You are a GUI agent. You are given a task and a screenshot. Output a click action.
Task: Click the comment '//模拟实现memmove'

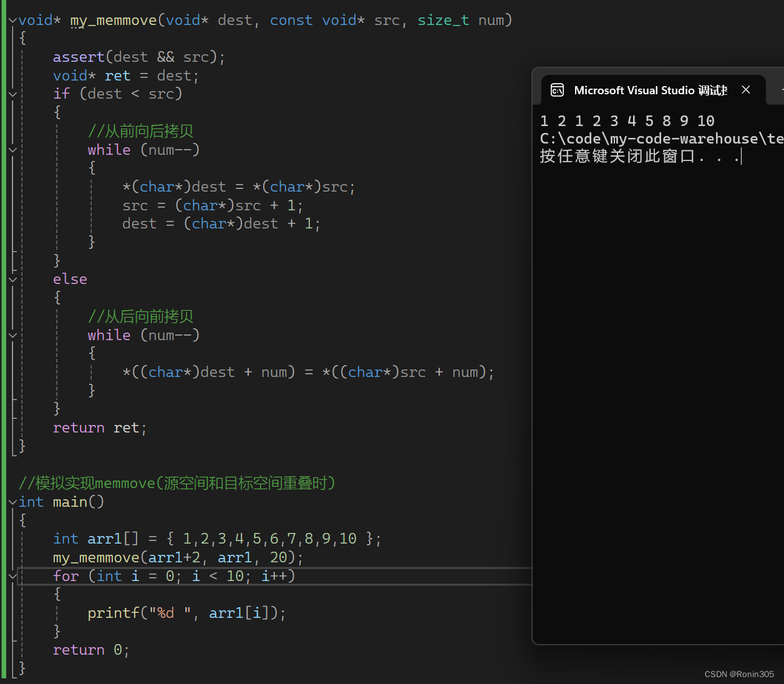pyautogui.click(x=177, y=484)
